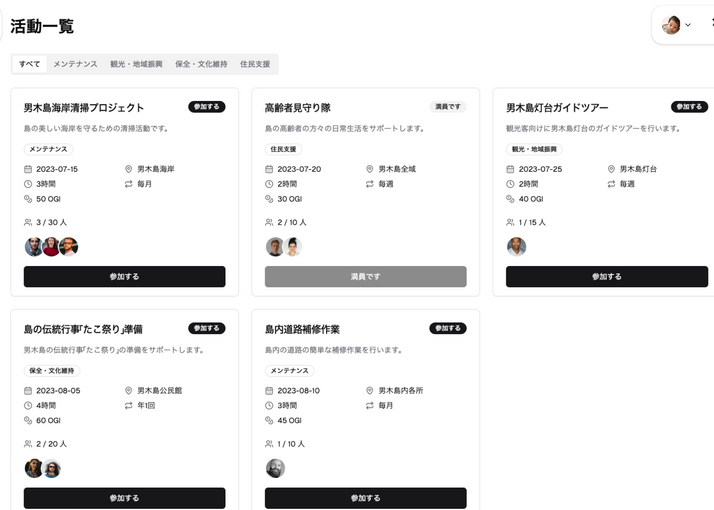The image size is (714, 510).
Task: Click calendar icon on 男木島海岸清掃プロジェクト card
Action: (28, 169)
